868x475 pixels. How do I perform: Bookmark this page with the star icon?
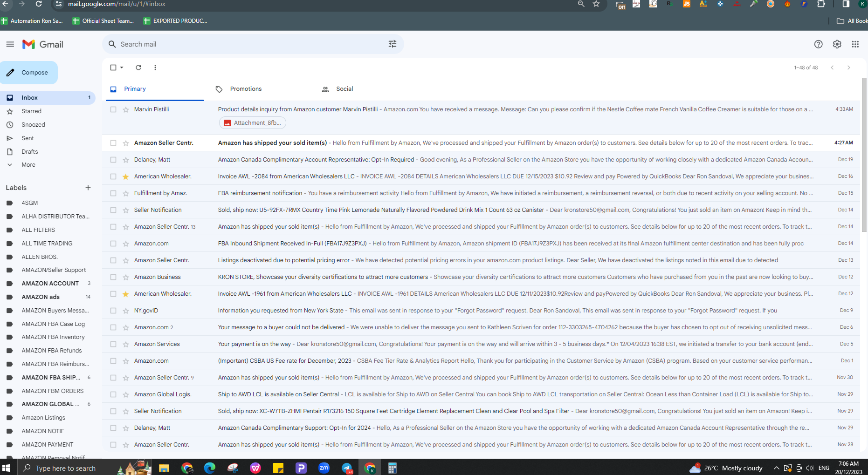point(596,4)
